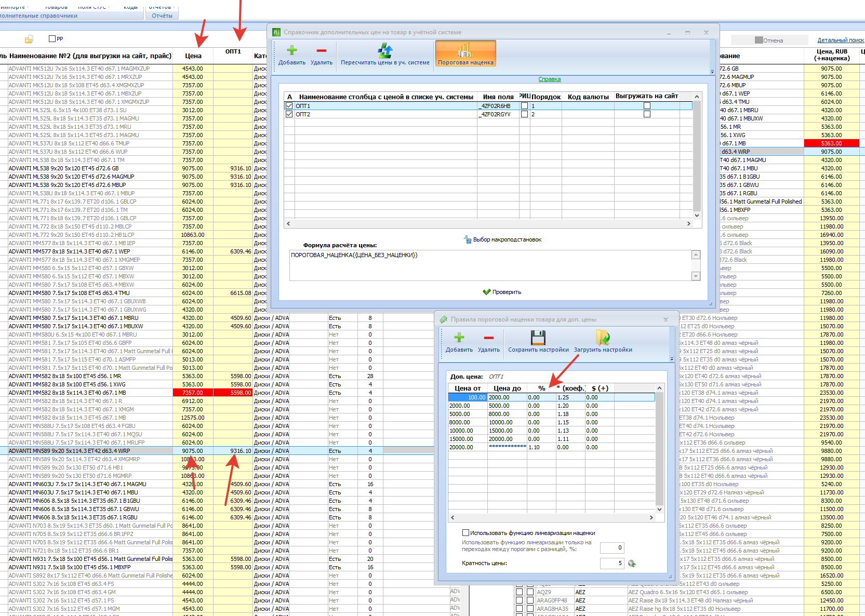Click the red minus Удалить icon in Справочник window

coord(322,50)
